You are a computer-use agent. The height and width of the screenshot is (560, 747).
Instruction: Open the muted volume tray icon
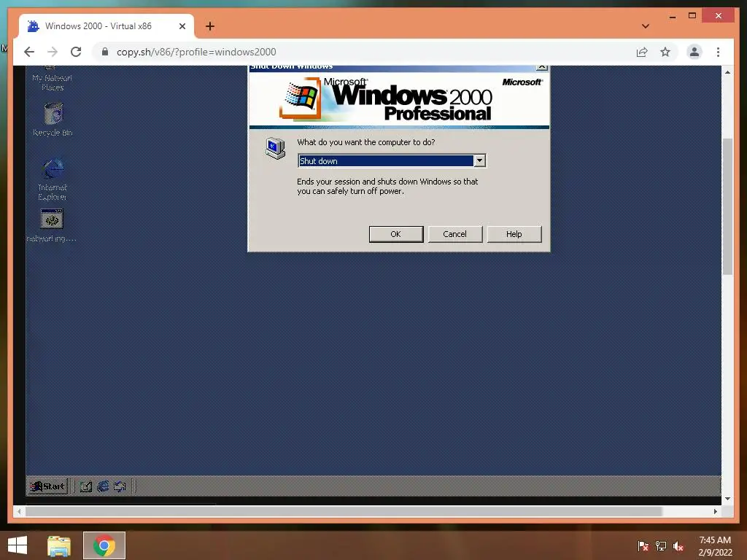tap(678, 546)
